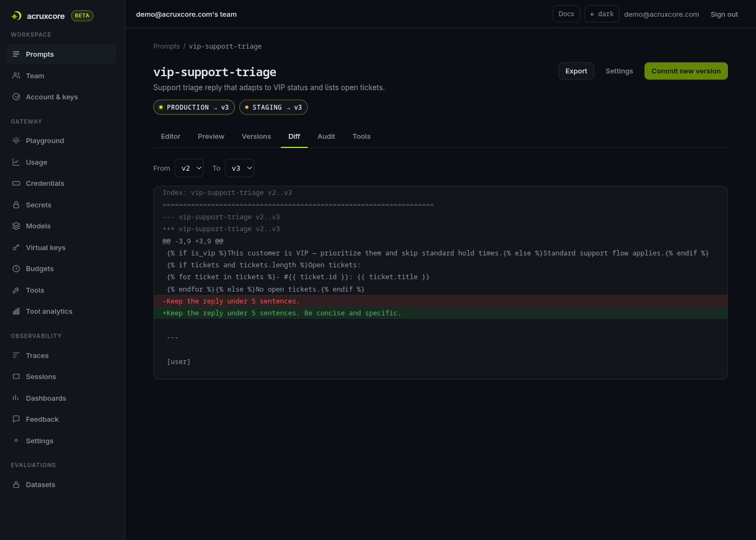Click the PRODUCTION v3 badge
This screenshot has width=756, height=540.
click(x=194, y=107)
